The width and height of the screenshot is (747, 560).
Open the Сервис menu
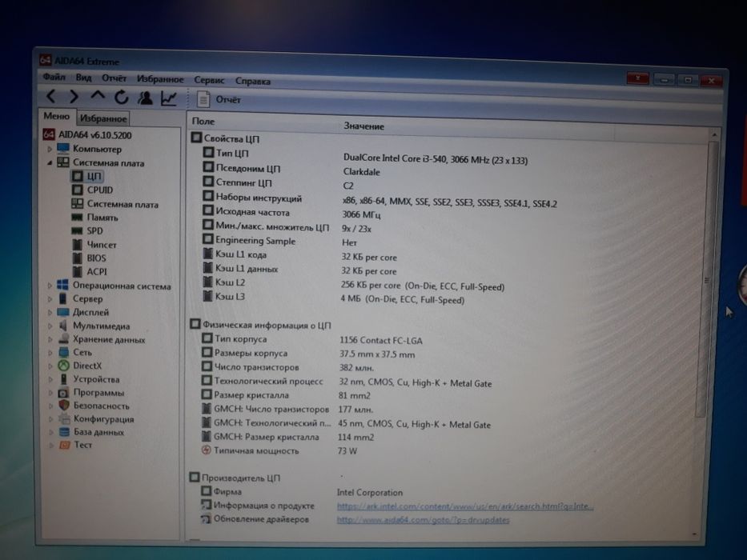tap(209, 80)
